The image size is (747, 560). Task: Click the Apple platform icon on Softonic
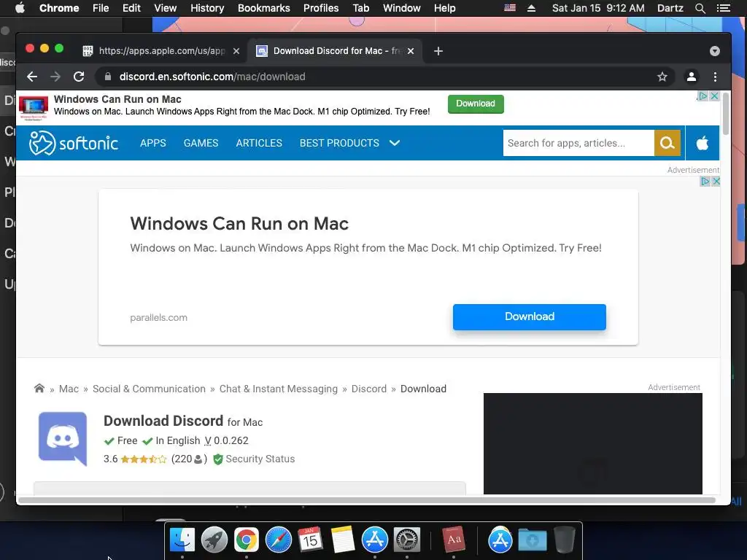pyautogui.click(x=703, y=143)
